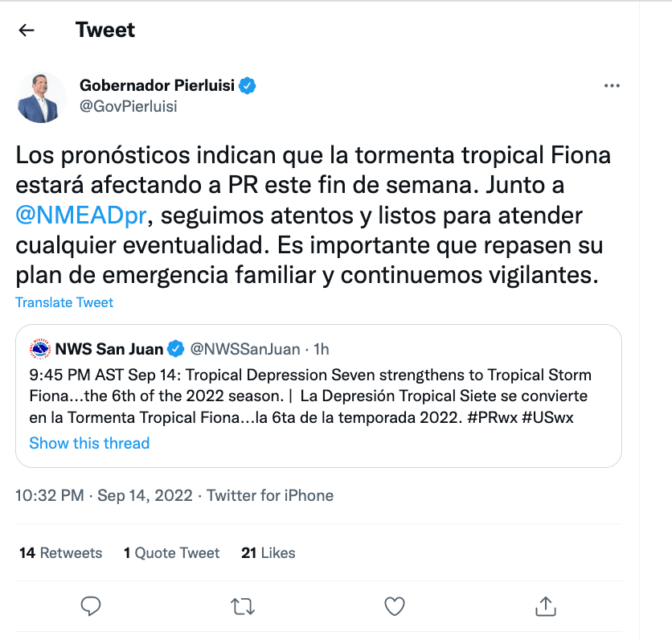Click the NWS San Juan logo avatar
The height and width of the screenshot is (640, 672).
[x=39, y=349]
